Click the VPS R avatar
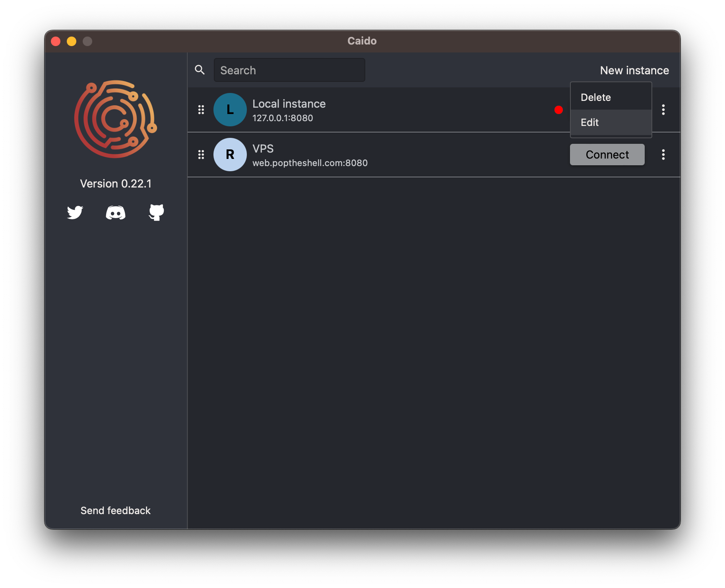 [230, 155]
